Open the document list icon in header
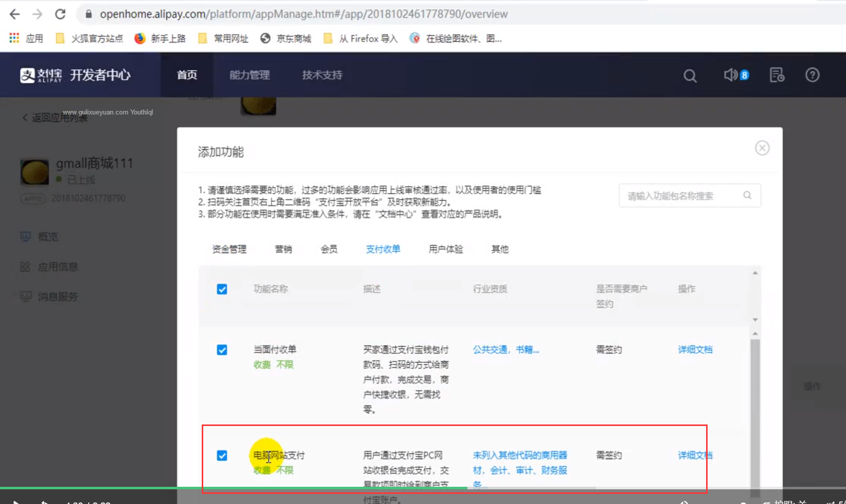 pyautogui.click(x=777, y=75)
